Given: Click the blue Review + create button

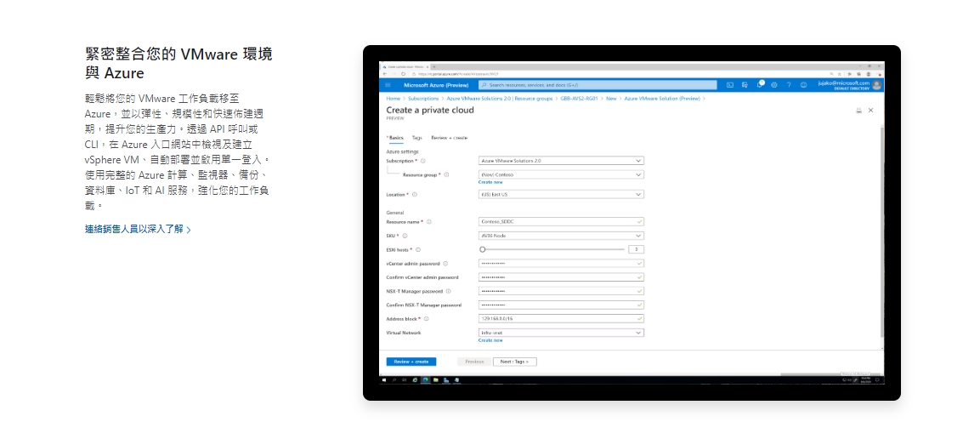Looking at the screenshot, I should pos(411,362).
